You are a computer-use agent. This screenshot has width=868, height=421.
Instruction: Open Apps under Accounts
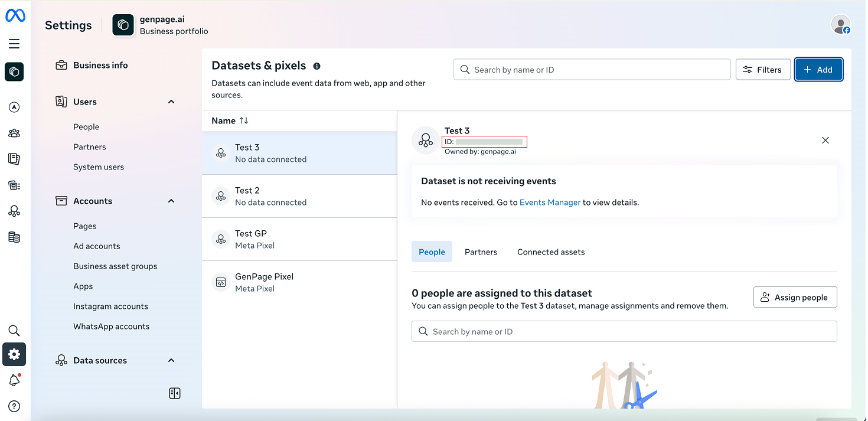83,286
